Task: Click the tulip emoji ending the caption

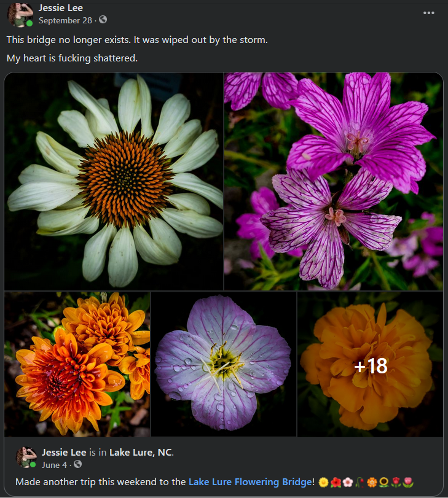Action: point(408,482)
